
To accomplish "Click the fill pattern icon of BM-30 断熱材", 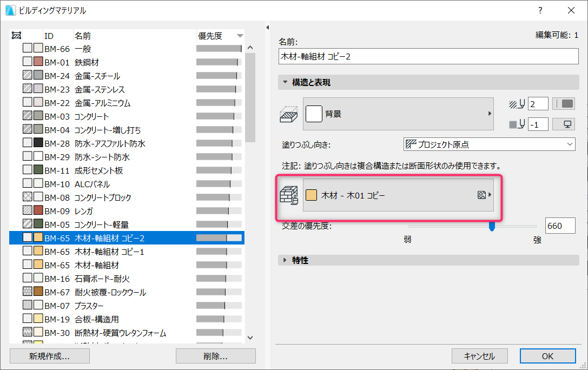I will [x=28, y=332].
